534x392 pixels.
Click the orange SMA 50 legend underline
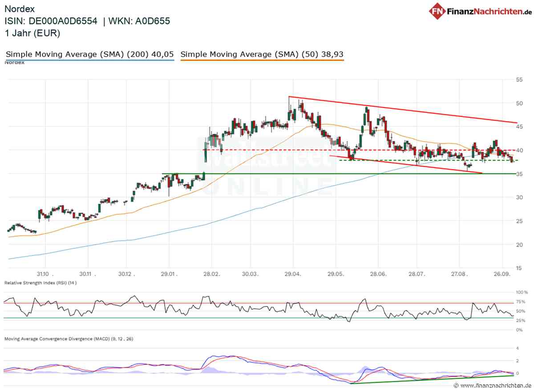(x=262, y=60)
